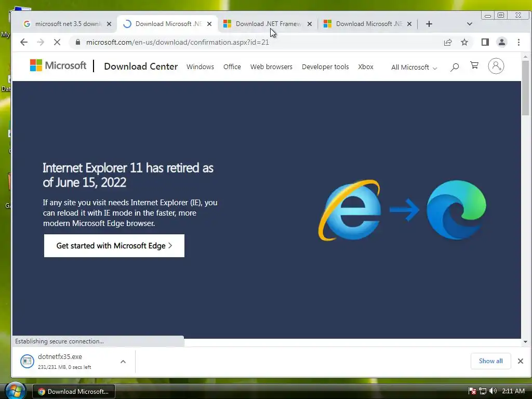Open the Windows Start button
The image size is (532, 399).
click(15, 391)
